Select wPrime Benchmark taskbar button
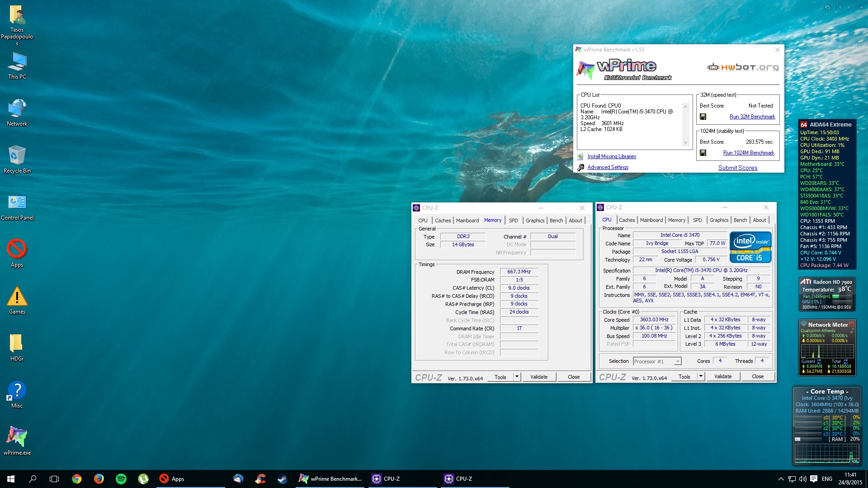Image resolution: width=868 pixels, height=488 pixels. pyautogui.click(x=330, y=479)
